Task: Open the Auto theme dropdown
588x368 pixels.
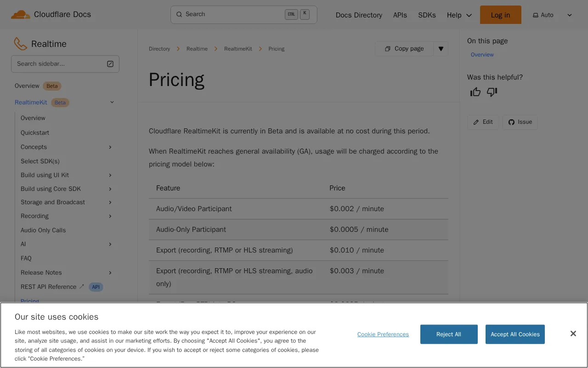Action: click(x=553, y=15)
